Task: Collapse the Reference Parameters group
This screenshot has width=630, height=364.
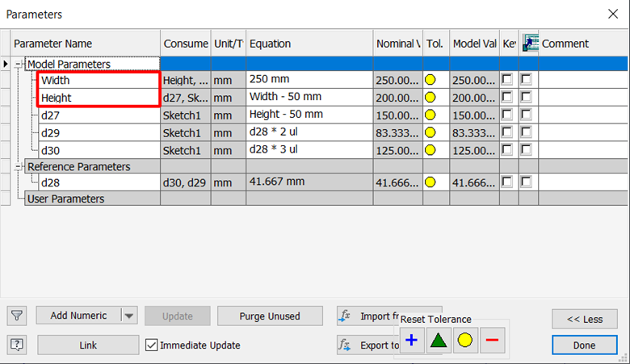Action: [x=18, y=166]
